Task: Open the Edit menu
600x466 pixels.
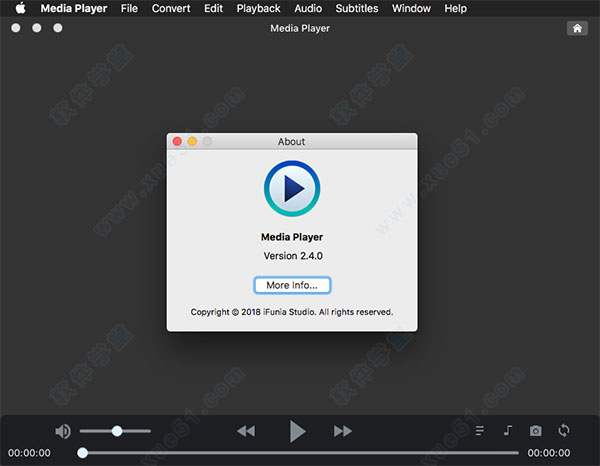Action: (x=214, y=8)
